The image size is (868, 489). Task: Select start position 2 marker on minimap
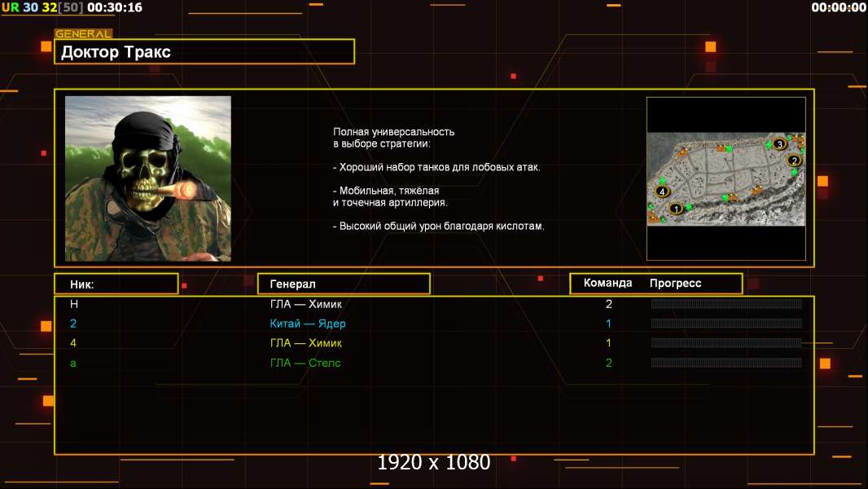pyautogui.click(x=794, y=161)
